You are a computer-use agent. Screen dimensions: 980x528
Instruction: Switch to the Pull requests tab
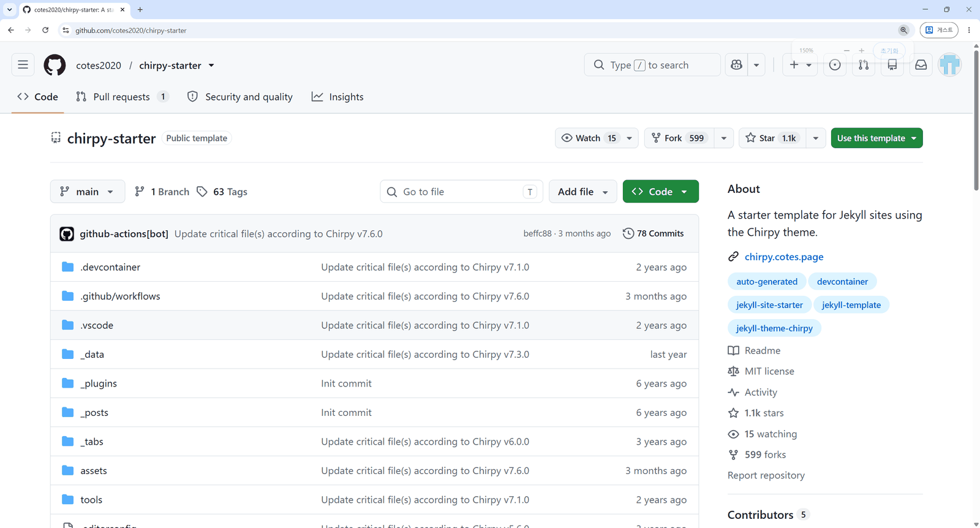pyautogui.click(x=122, y=97)
